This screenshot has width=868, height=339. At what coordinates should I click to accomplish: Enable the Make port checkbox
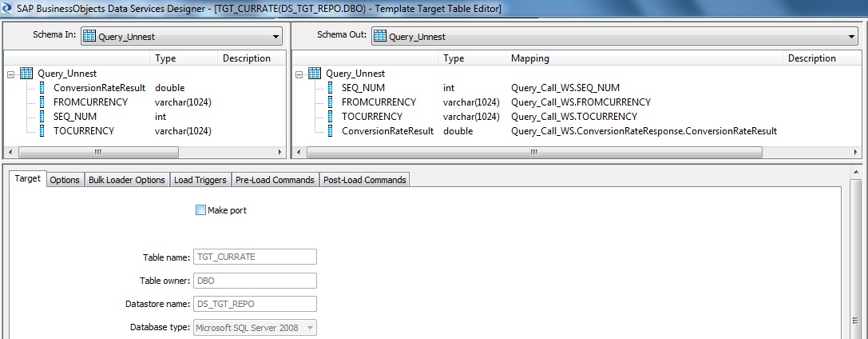click(200, 210)
